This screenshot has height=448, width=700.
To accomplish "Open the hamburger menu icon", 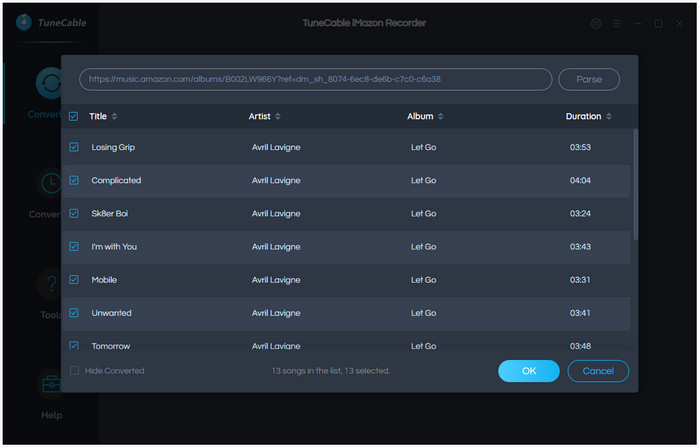I will point(617,23).
